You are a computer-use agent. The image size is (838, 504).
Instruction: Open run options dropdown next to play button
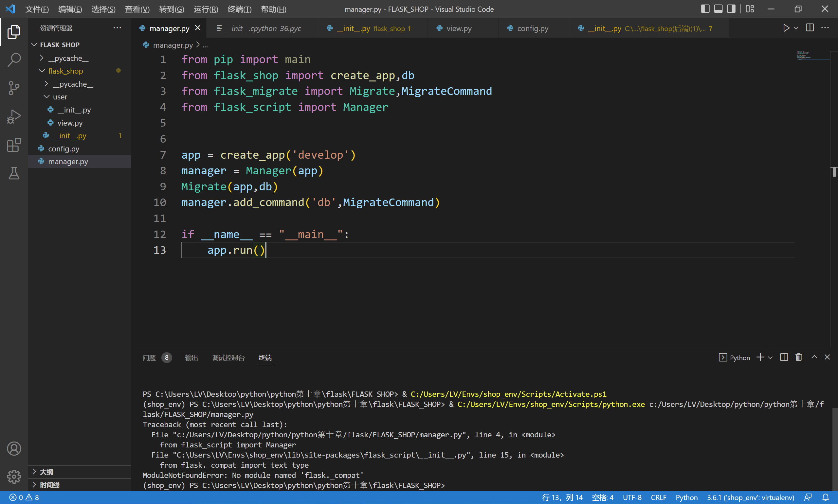[x=796, y=28]
